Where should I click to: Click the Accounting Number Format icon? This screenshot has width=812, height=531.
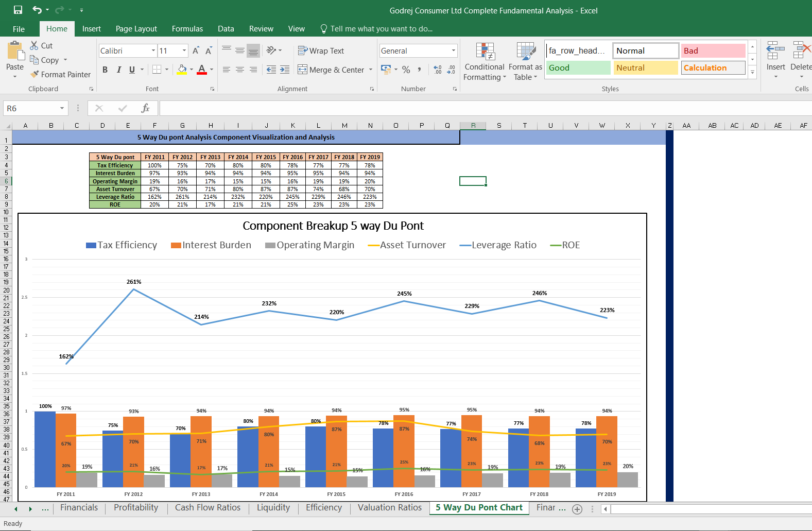point(386,69)
